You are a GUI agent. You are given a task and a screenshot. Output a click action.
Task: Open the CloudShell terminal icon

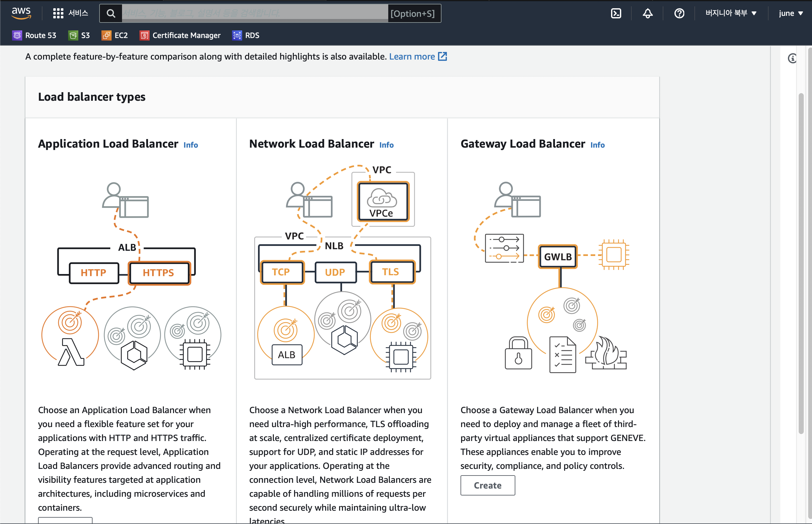point(616,13)
